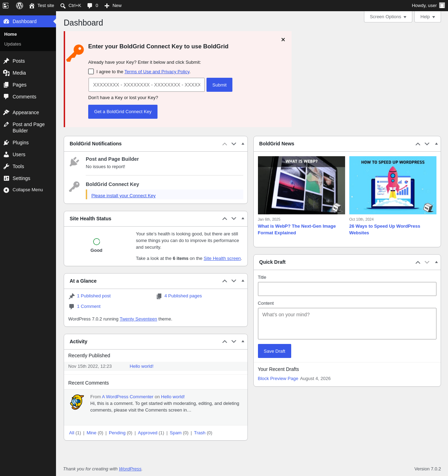Image resolution: width=448 pixels, height=476 pixels.
Task: Click the sidebar toggle icon in top-left corner
Action: pyautogui.click(x=6, y=5)
